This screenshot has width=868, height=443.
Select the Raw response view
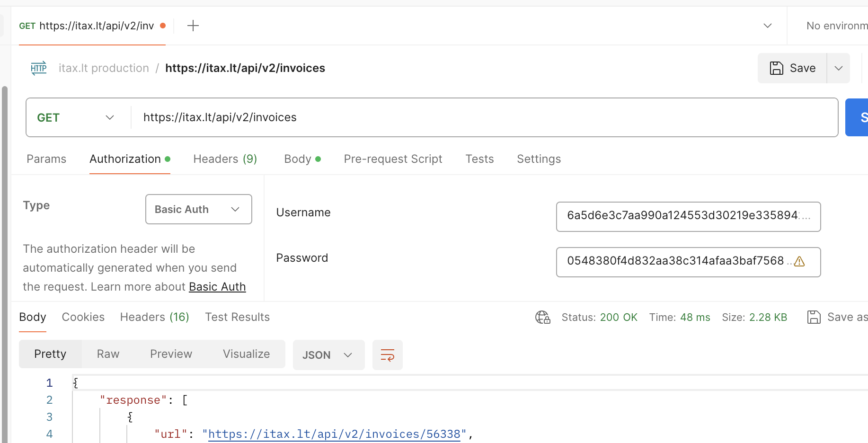[108, 354]
